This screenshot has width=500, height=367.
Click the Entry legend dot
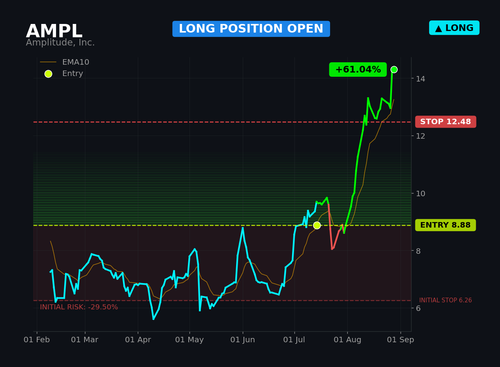pos(48,74)
